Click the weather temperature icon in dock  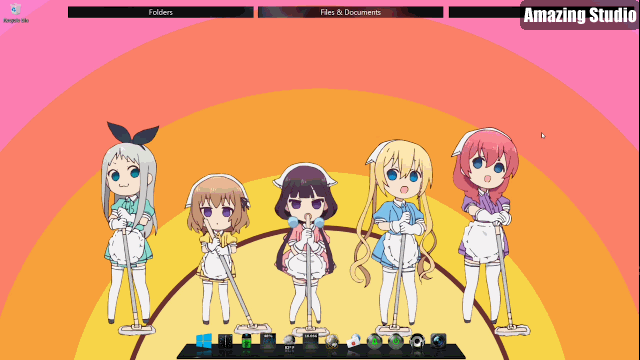click(x=289, y=342)
